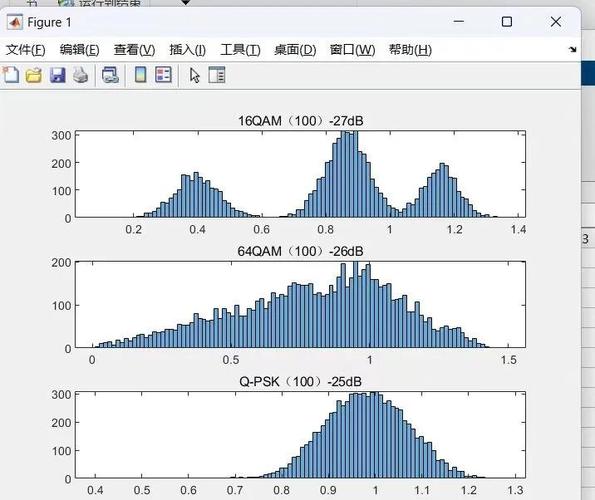Open the 帮助(H) menu

(x=410, y=50)
